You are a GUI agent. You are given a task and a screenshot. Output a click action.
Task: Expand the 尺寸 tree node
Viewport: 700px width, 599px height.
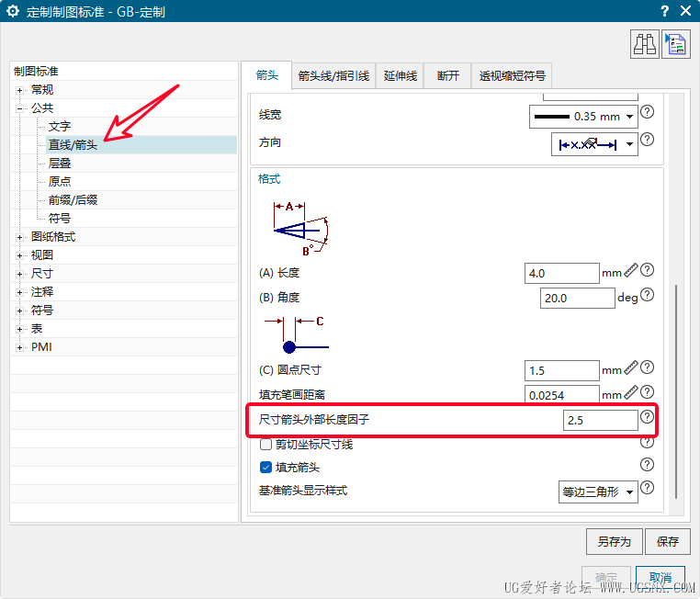[19, 274]
